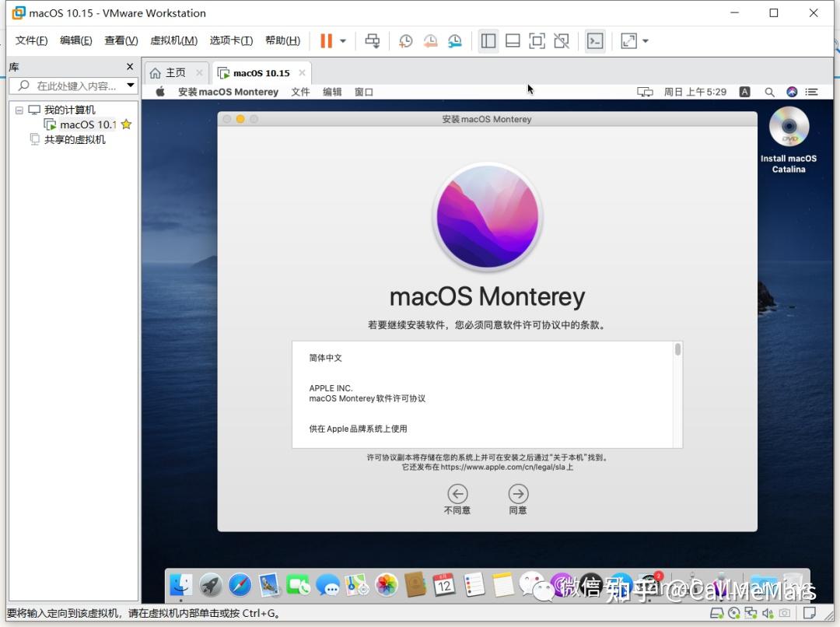
Task: Close the macOS 10.15 tab
Action: tap(302, 72)
